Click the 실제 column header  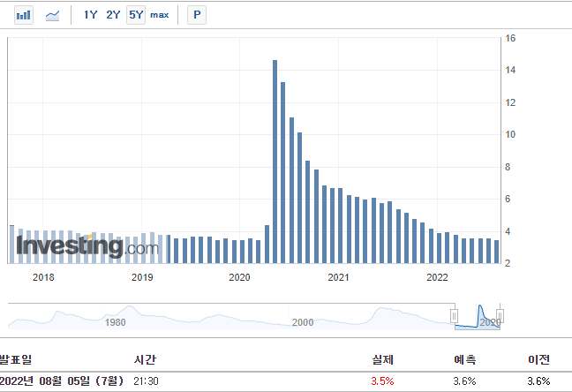[383, 359]
